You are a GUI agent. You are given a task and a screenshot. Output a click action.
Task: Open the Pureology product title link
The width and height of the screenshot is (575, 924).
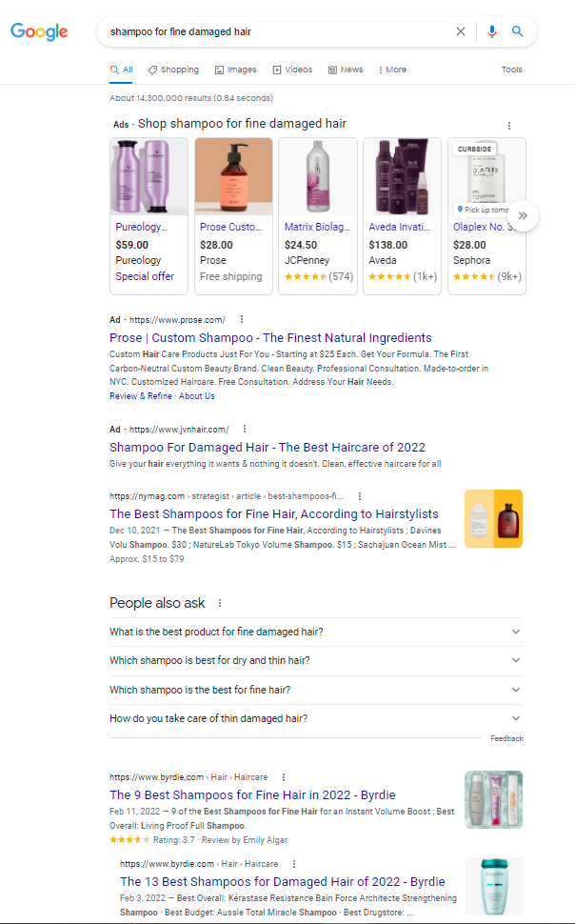coord(142,227)
